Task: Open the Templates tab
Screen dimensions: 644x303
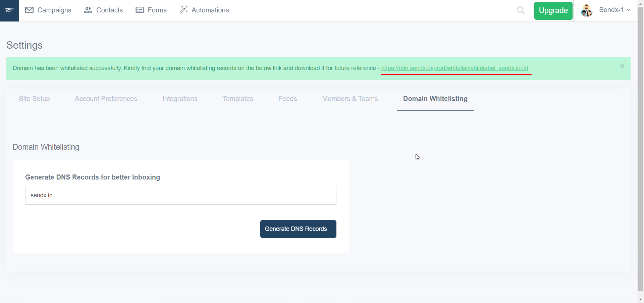Action: point(238,99)
